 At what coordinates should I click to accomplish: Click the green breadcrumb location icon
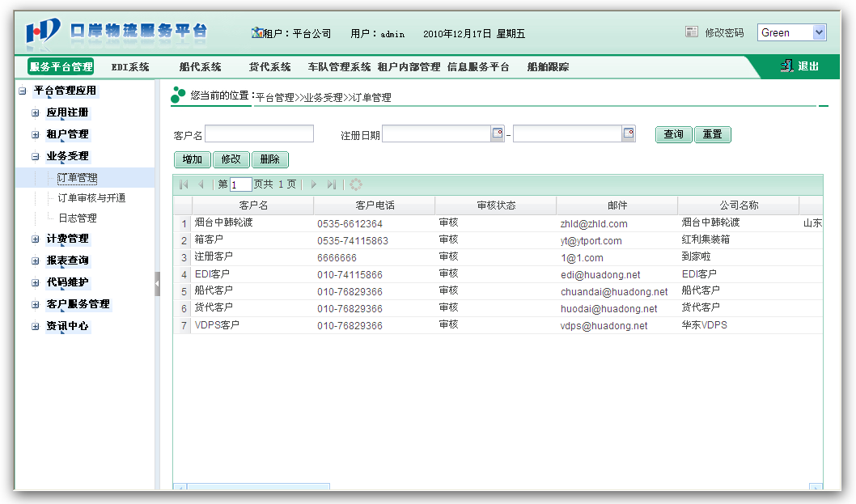coord(177,94)
